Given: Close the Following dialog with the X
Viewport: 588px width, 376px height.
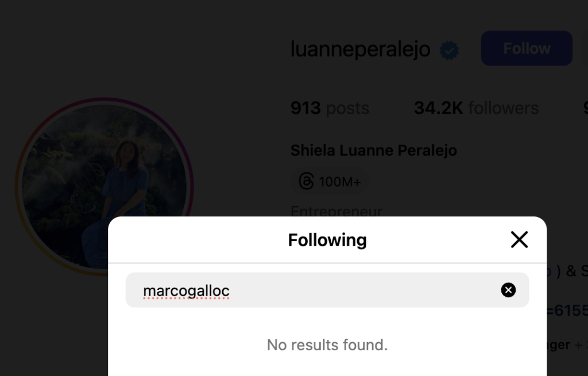Looking at the screenshot, I should pos(519,239).
